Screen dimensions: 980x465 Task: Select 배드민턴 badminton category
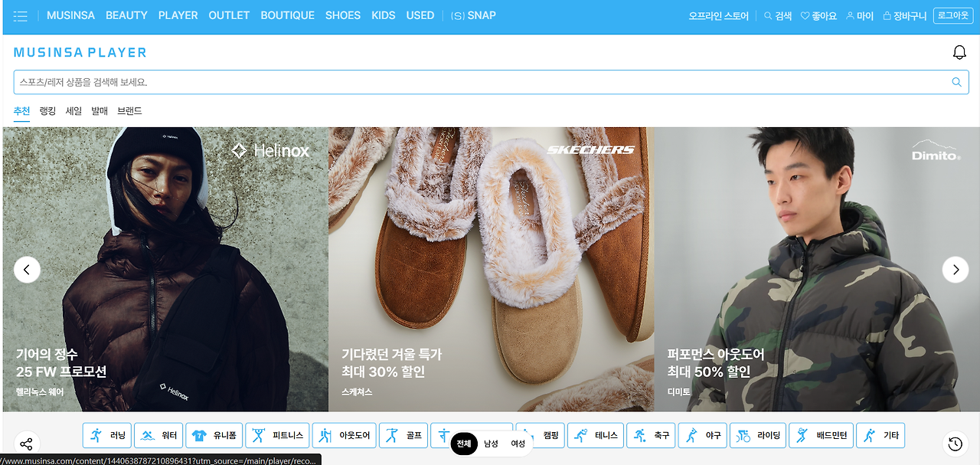(x=821, y=435)
